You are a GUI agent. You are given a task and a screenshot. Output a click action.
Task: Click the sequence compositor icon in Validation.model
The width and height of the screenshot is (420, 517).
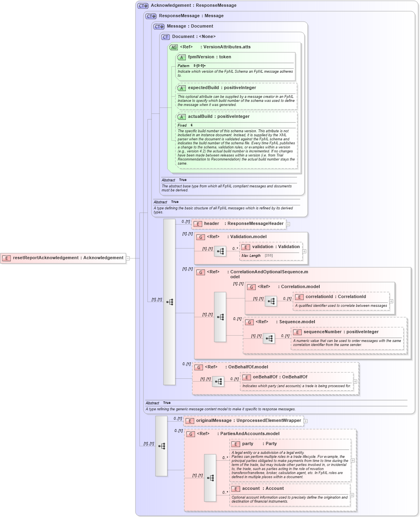[x=220, y=251]
